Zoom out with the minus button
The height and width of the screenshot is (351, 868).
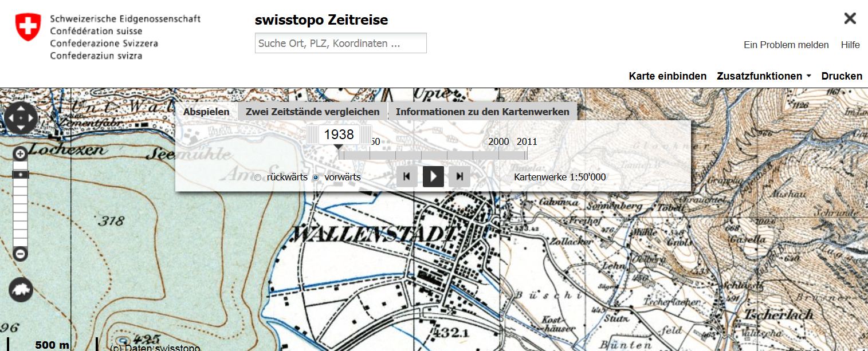[20, 253]
